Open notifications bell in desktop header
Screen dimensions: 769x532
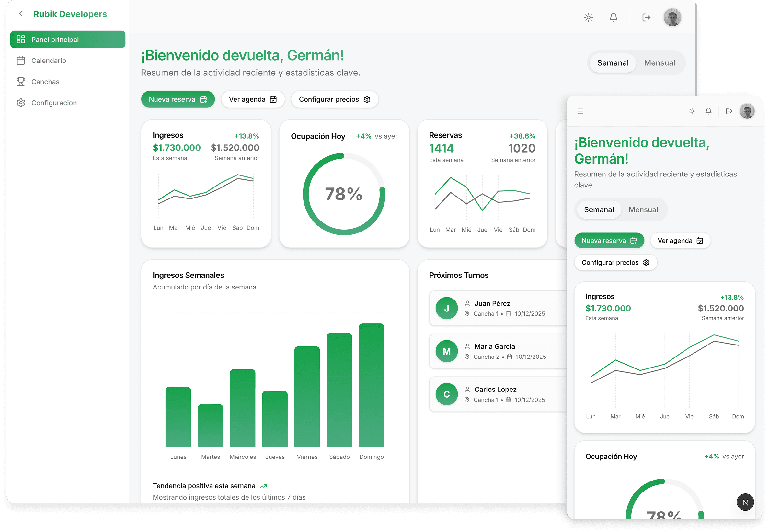(613, 17)
